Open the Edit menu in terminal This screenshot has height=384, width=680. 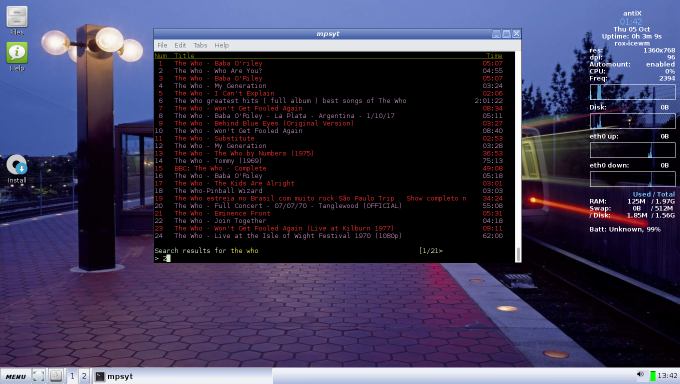click(x=180, y=45)
